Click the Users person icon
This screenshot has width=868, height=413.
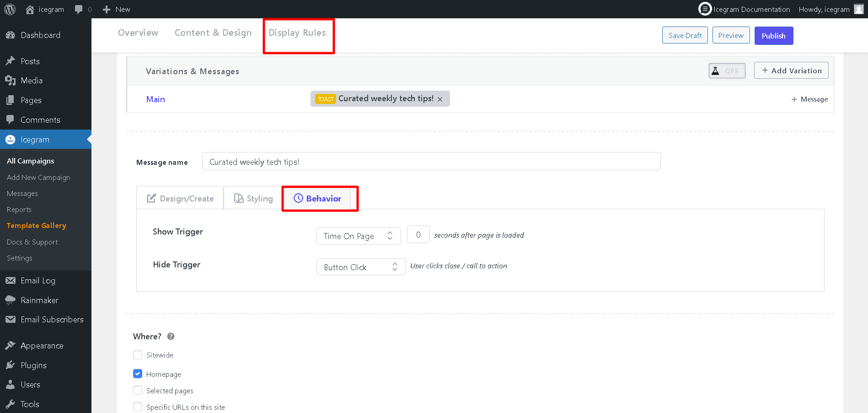click(11, 385)
